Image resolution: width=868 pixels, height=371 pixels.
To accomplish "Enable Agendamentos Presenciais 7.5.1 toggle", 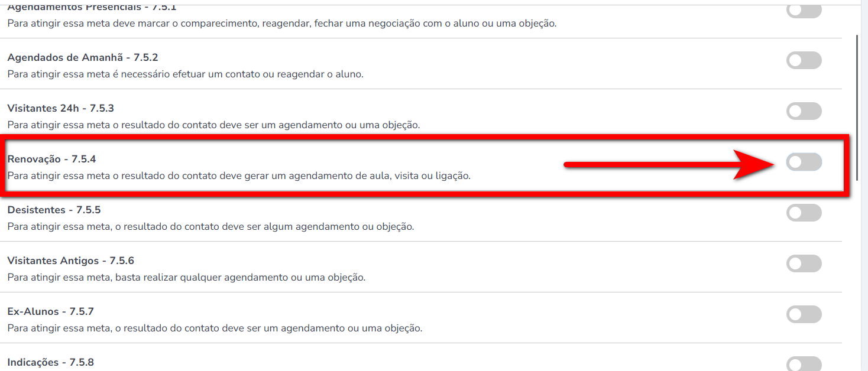I will [x=804, y=11].
